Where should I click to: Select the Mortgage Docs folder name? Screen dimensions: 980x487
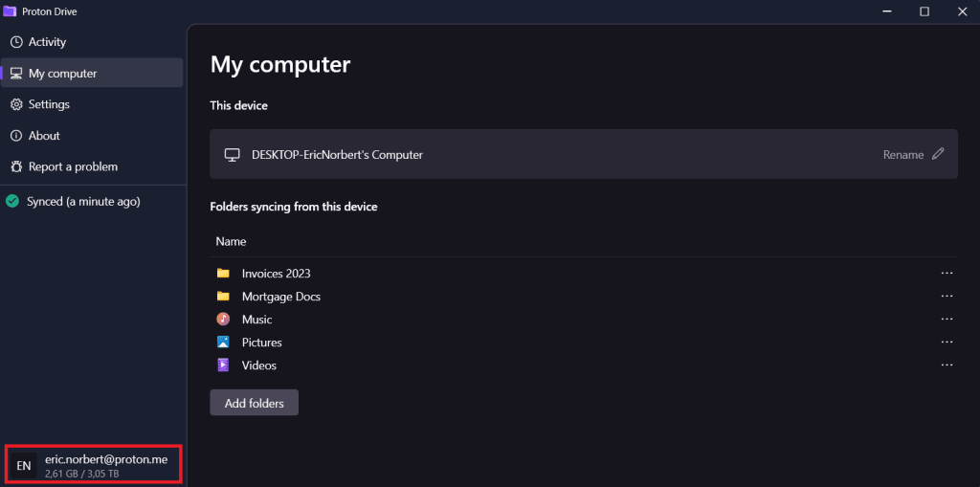pyautogui.click(x=281, y=297)
